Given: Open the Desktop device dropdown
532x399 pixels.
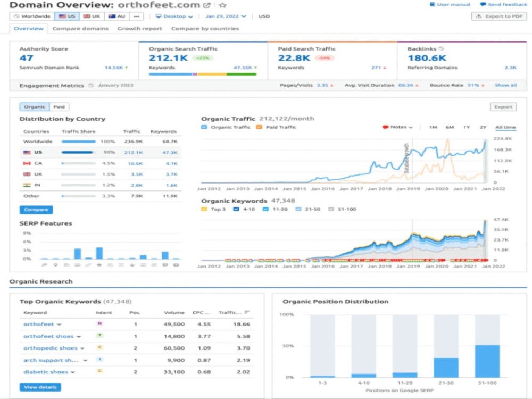Looking at the screenshot, I should (x=174, y=16).
